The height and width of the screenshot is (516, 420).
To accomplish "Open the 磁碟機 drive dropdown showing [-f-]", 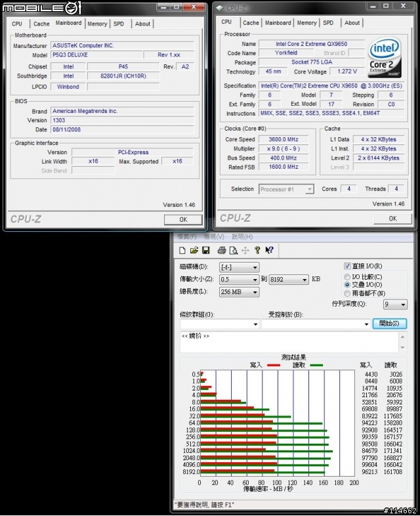I will click(239, 267).
